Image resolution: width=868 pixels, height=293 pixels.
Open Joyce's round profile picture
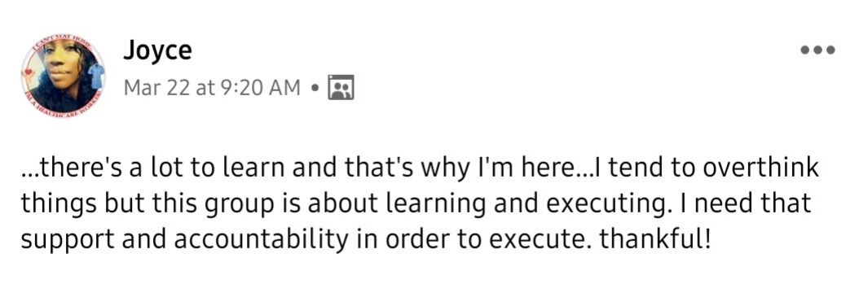63,77
